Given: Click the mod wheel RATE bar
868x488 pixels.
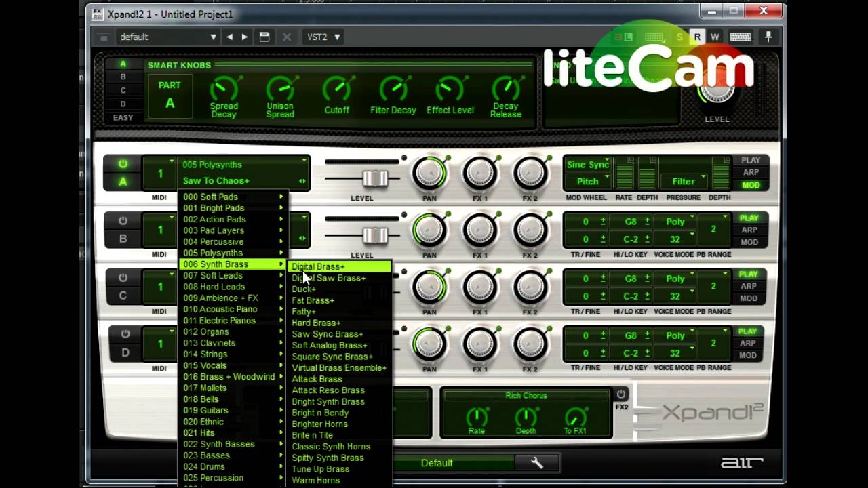Looking at the screenshot, I should (624, 174).
